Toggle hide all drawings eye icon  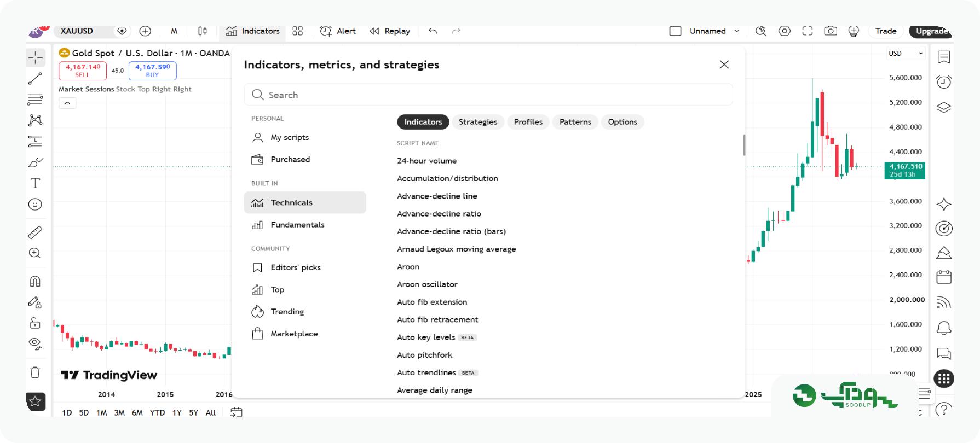pos(36,344)
